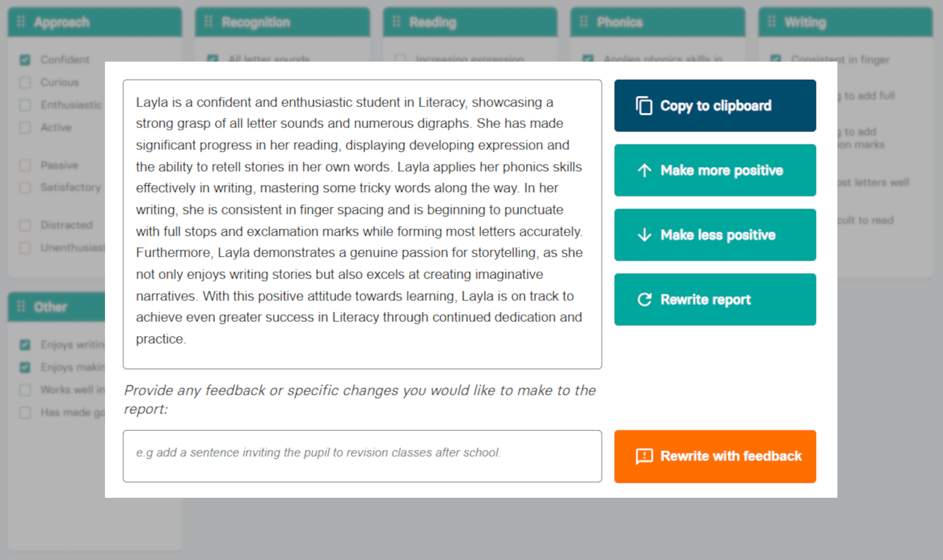Click the drag handle on the Approach panel

[20, 22]
